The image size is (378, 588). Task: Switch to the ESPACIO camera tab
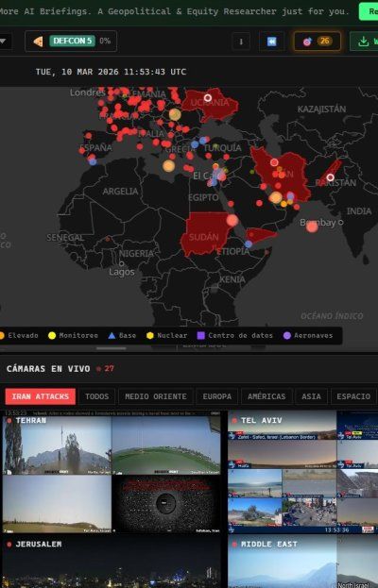pos(353,396)
